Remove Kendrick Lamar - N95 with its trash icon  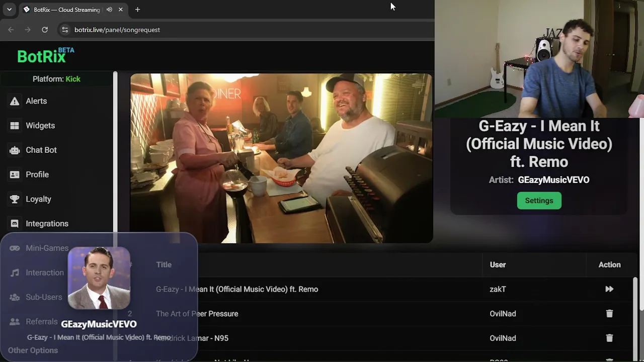pyautogui.click(x=609, y=338)
